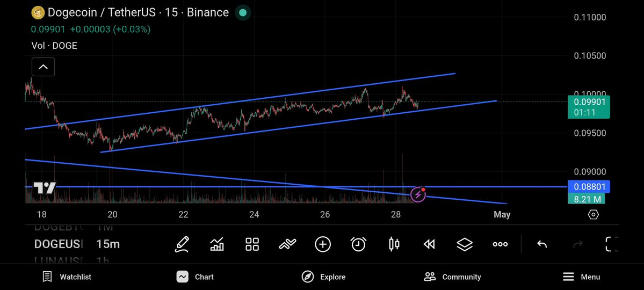Tap the Vol · DOGE indicator label
This screenshot has width=644, height=290.
pyautogui.click(x=54, y=46)
